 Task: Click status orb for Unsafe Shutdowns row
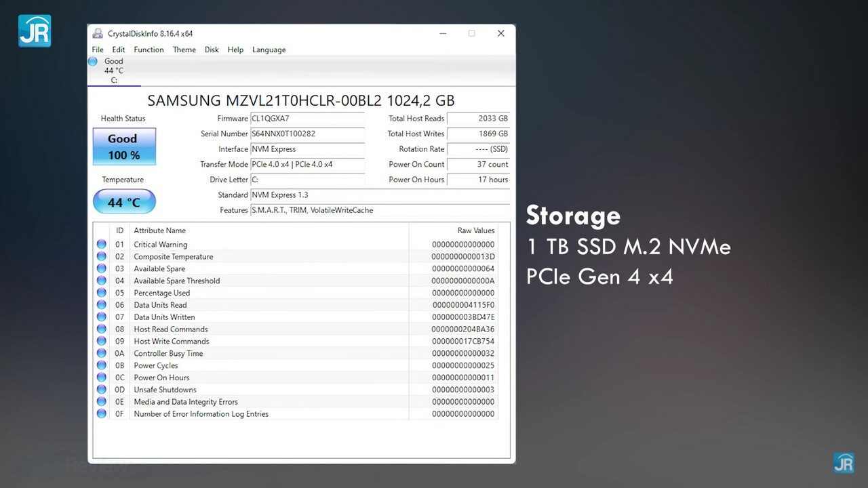point(102,389)
